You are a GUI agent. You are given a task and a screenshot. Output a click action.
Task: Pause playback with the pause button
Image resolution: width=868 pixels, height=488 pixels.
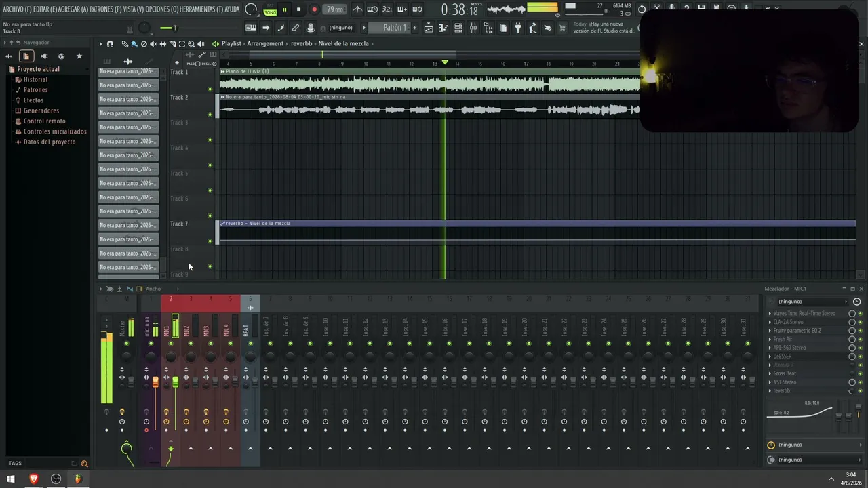coord(284,9)
